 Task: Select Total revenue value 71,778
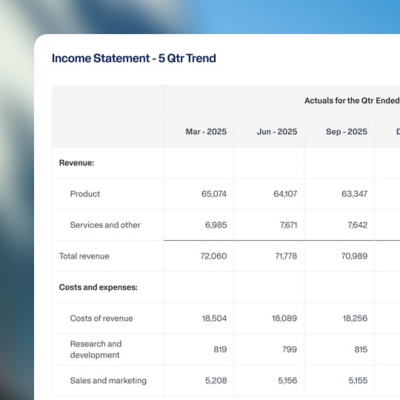[286, 256]
